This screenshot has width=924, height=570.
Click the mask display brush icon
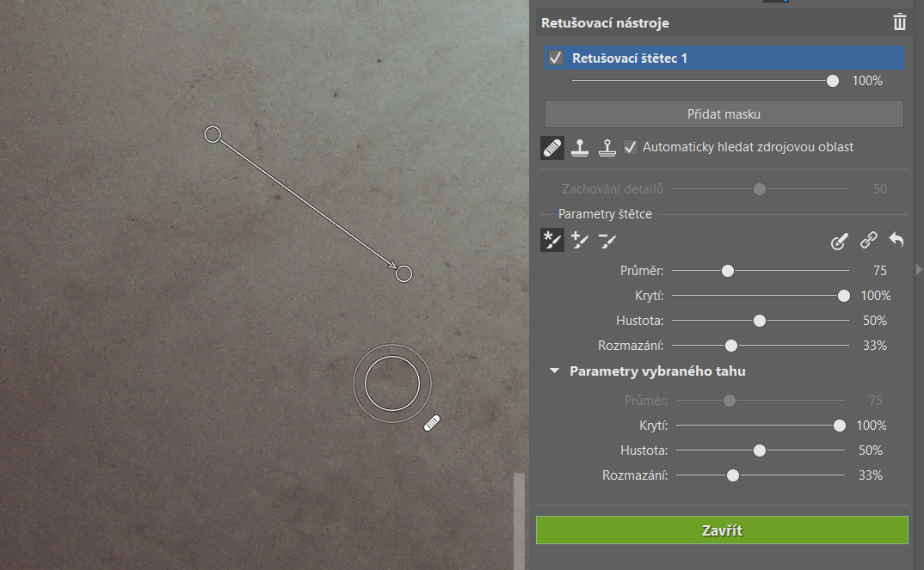click(x=840, y=242)
